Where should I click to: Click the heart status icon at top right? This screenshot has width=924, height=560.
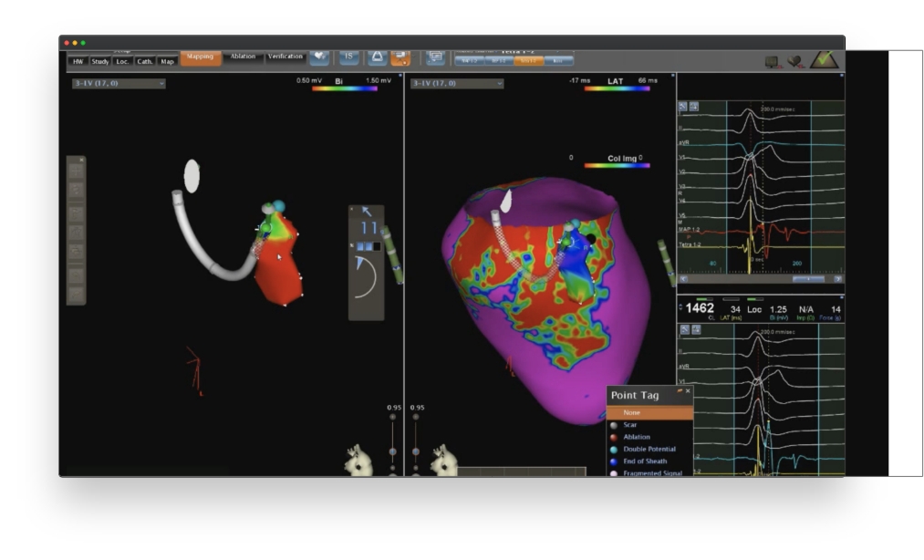[795, 61]
